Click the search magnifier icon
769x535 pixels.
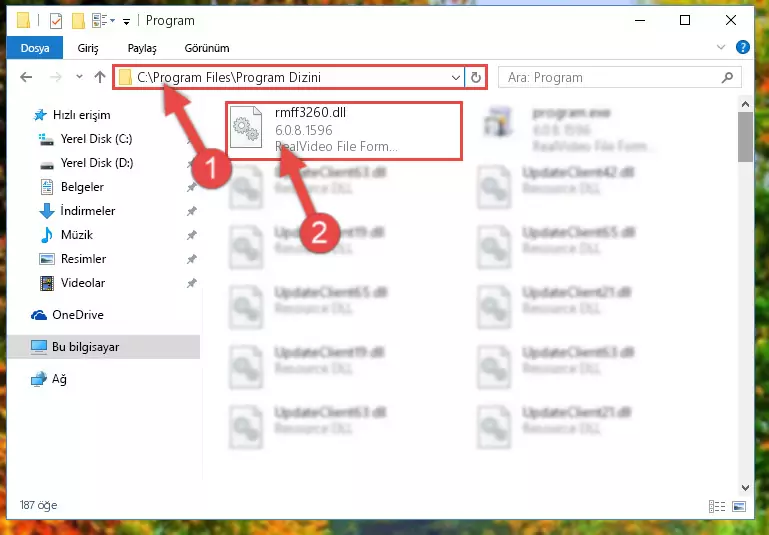tap(728, 77)
